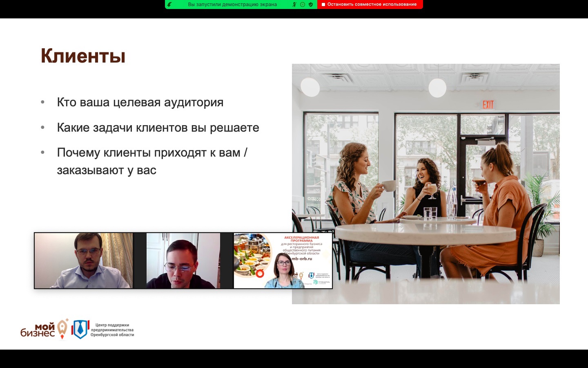Click the muted microphone icon in the sharing bar
This screenshot has width=588, height=368.
(x=294, y=4)
